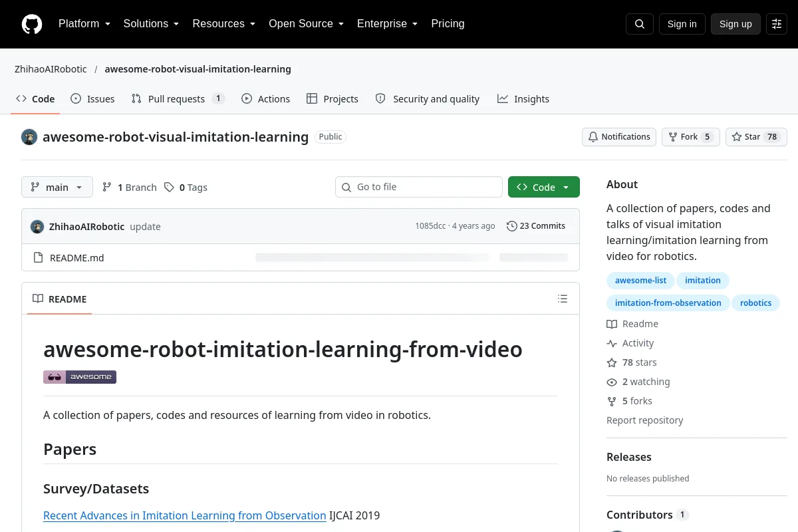Open the repository name breadcrumb link
This screenshot has width=798, height=532.
(198, 69)
